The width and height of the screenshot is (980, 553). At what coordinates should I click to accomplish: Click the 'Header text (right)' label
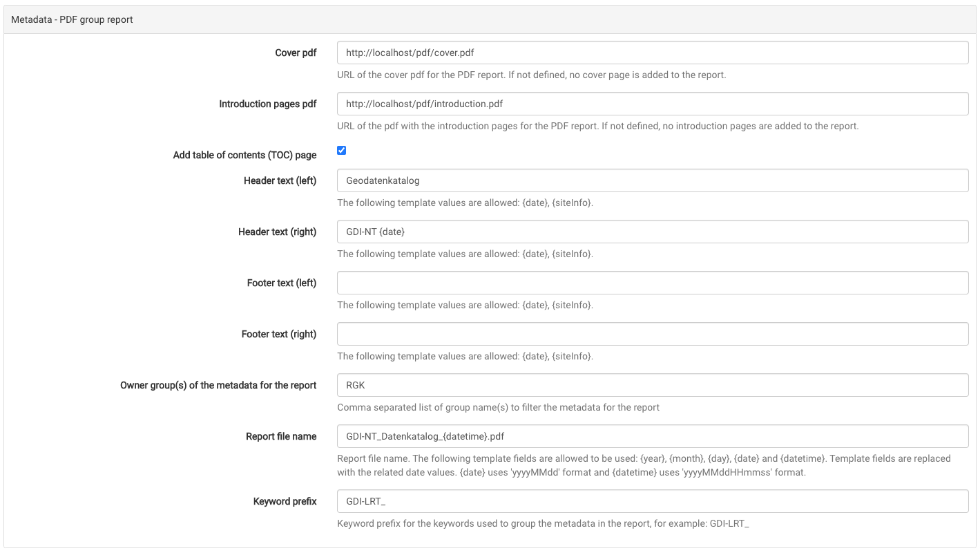(277, 232)
